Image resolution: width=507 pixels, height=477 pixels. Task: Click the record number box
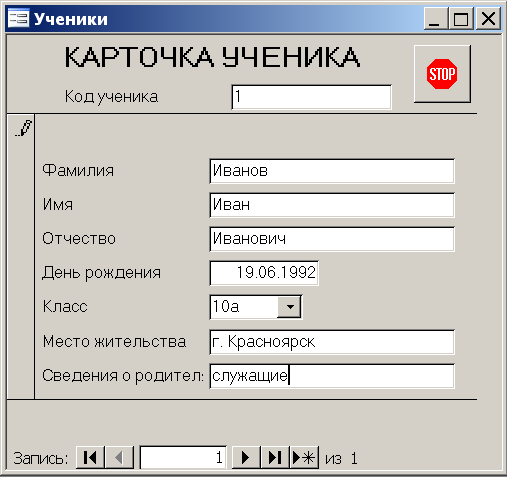point(183,457)
